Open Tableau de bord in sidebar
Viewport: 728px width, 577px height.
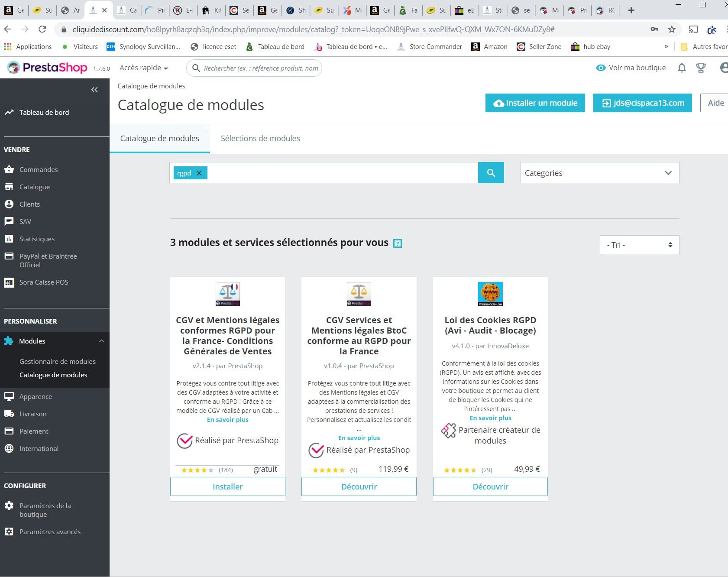[x=44, y=112]
